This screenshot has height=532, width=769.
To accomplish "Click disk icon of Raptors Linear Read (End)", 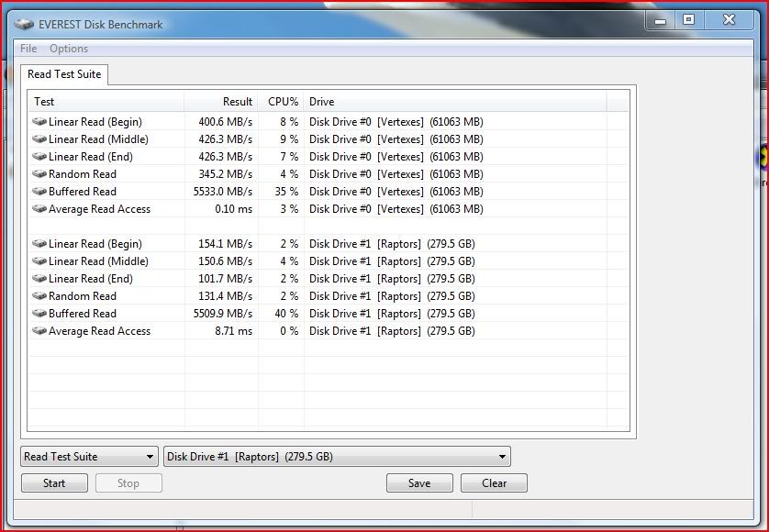I will [39, 278].
